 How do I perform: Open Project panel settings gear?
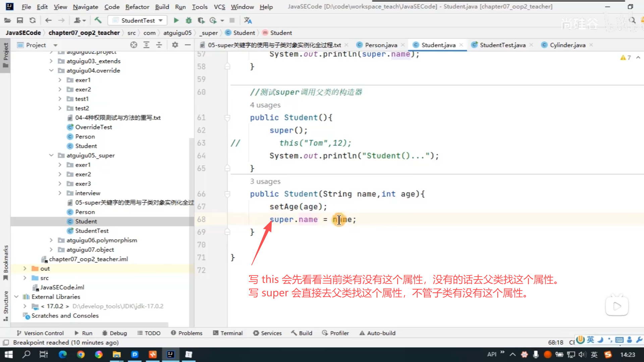(x=175, y=45)
